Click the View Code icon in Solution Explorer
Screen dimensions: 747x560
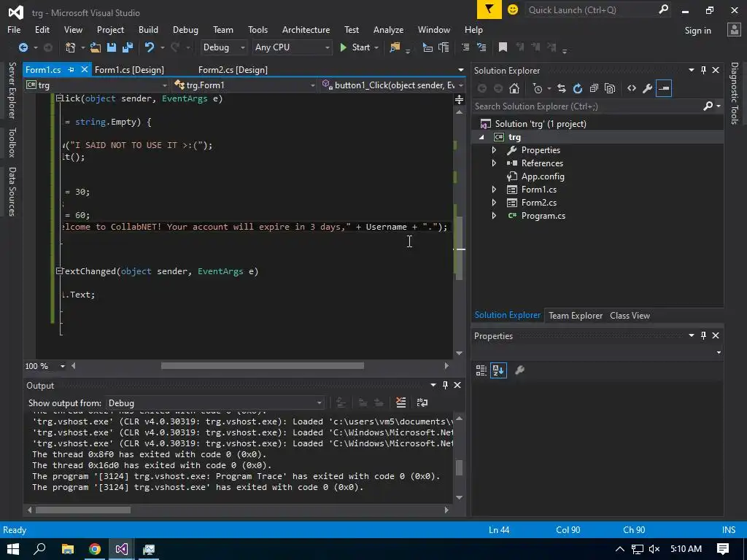pyautogui.click(x=631, y=88)
